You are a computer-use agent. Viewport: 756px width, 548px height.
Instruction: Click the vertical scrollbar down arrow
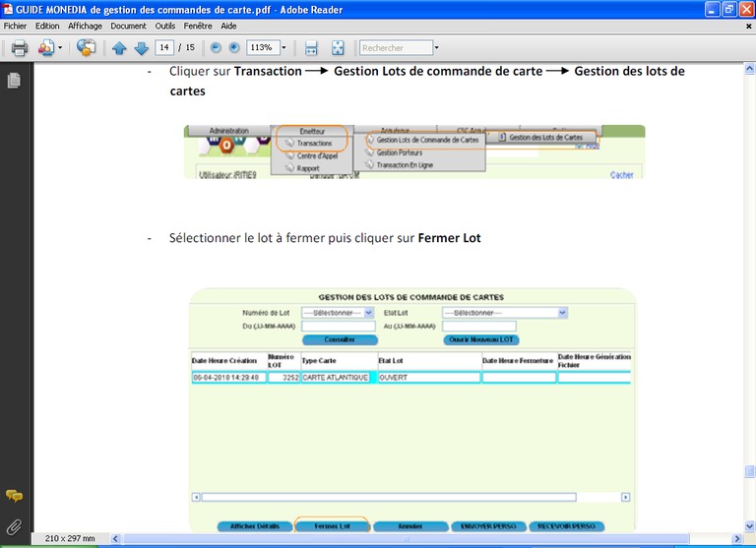pyautogui.click(x=749, y=526)
